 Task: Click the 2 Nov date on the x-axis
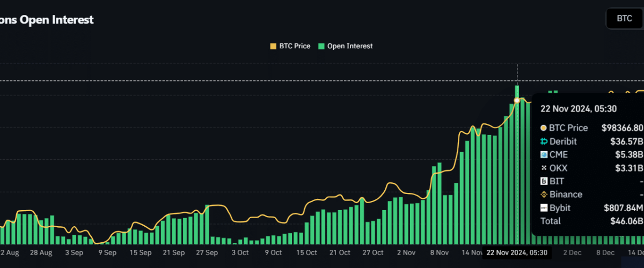click(x=406, y=252)
